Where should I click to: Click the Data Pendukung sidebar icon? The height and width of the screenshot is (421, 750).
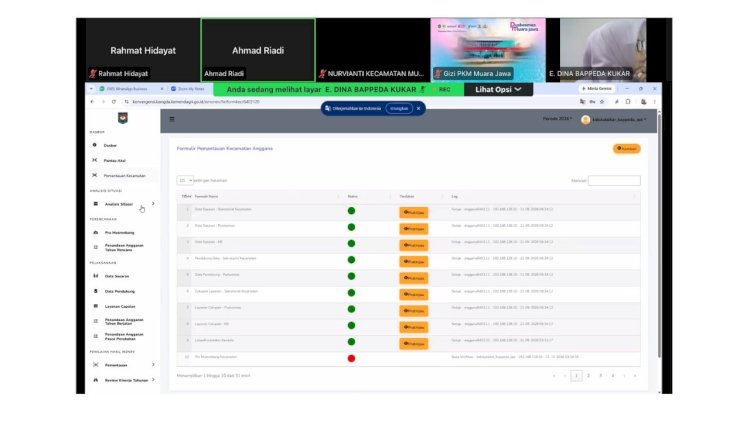(96, 291)
